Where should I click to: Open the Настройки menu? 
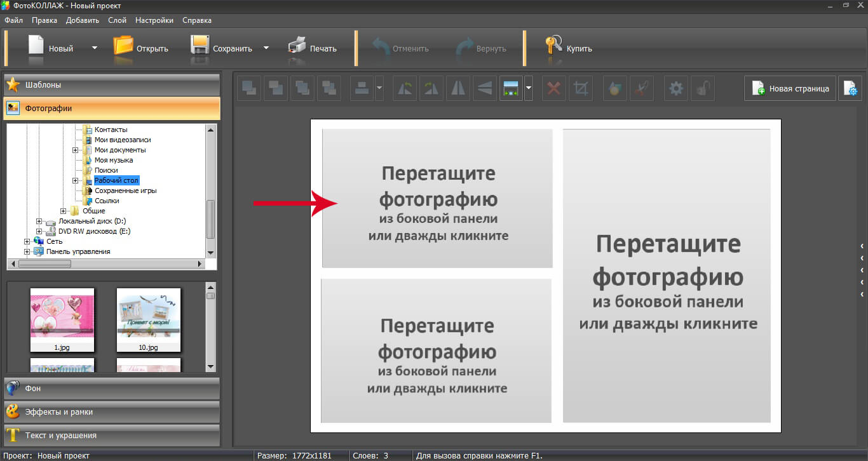pos(154,20)
